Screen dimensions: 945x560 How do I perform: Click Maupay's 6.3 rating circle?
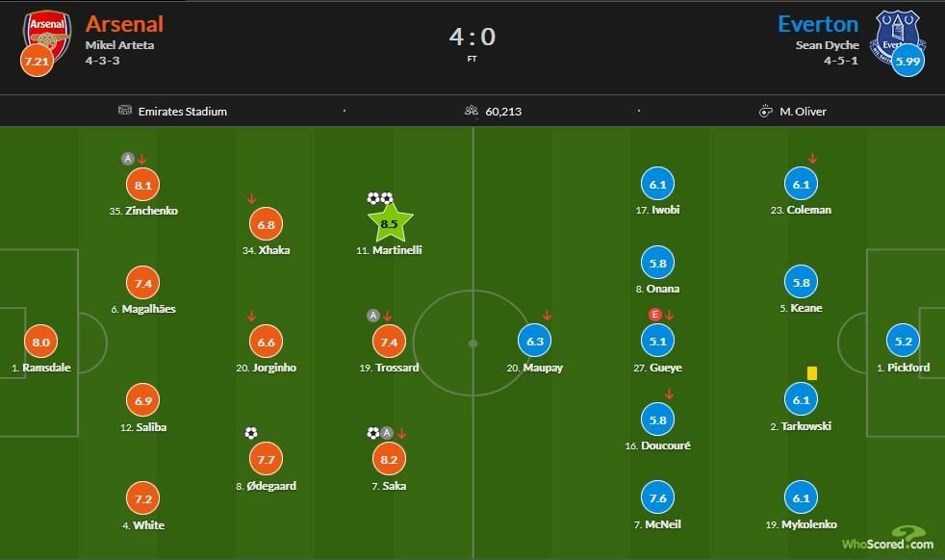[534, 341]
